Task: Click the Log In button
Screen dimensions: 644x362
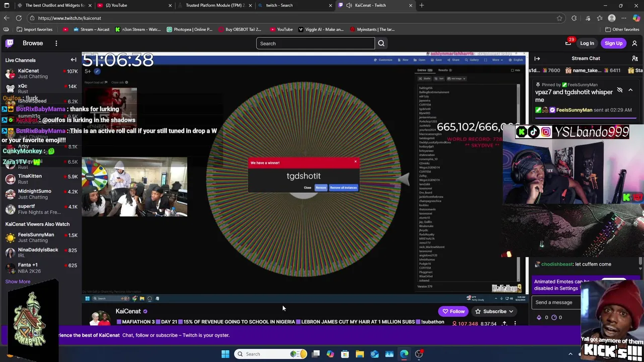Action: [x=587, y=43]
